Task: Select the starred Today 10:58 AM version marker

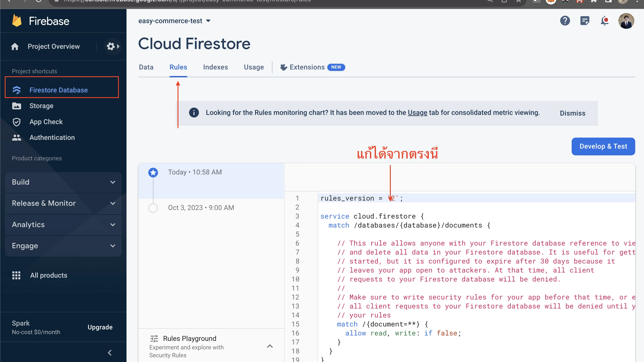Action: point(153,172)
